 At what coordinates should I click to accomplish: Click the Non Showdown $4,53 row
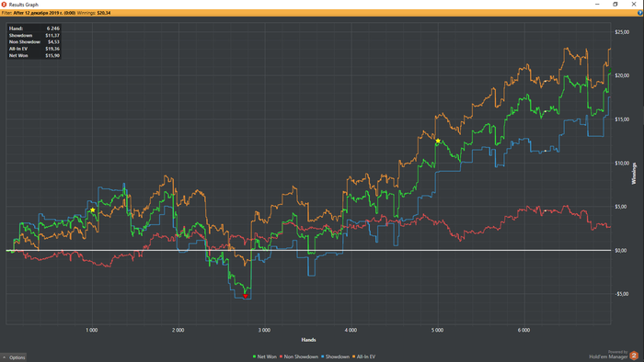click(x=34, y=42)
